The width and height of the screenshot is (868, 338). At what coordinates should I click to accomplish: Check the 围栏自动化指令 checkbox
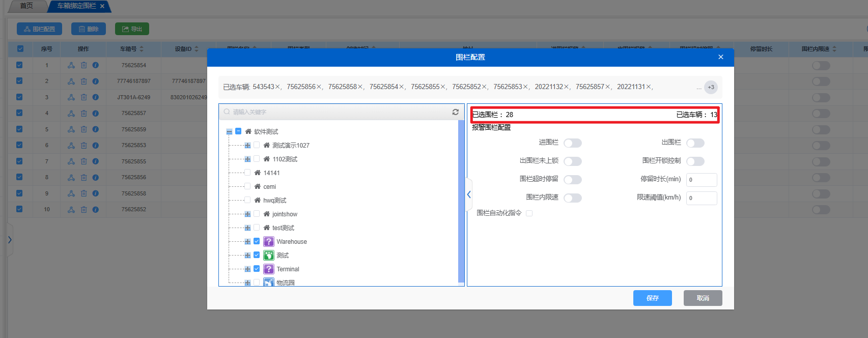(x=529, y=213)
